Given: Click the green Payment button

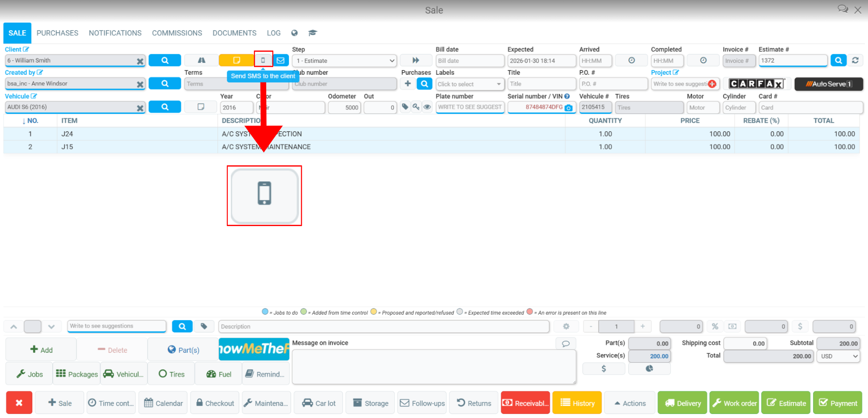Looking at the screenshot, I should (x=837, y=402).
